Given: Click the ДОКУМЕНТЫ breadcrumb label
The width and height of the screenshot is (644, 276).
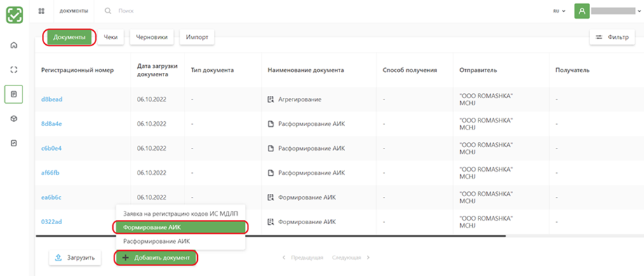Looking at the screenshot, I should pos(74,11).
